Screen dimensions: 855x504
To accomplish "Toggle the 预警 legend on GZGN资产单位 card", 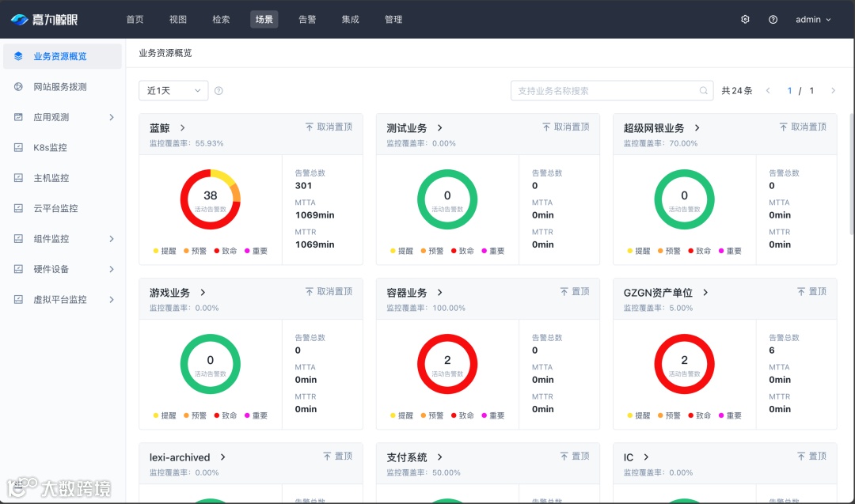I will pos(669,415).
